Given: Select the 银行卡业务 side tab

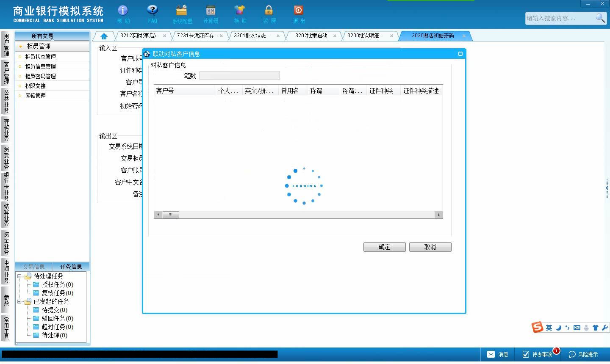Looking at the screenshot, I should point(6,186).
